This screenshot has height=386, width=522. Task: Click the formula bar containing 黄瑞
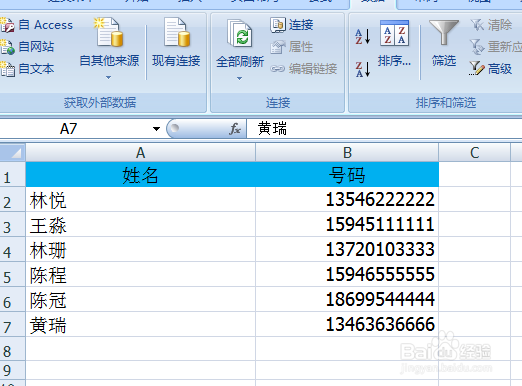[384, 129]
